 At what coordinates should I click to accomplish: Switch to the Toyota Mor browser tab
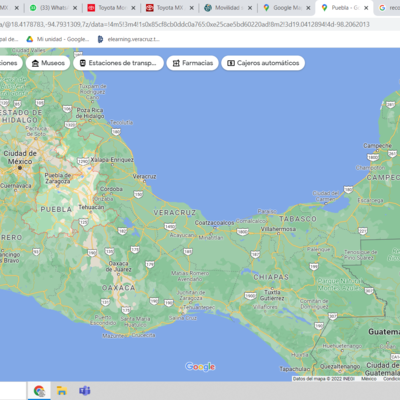(x=112, y=8)
